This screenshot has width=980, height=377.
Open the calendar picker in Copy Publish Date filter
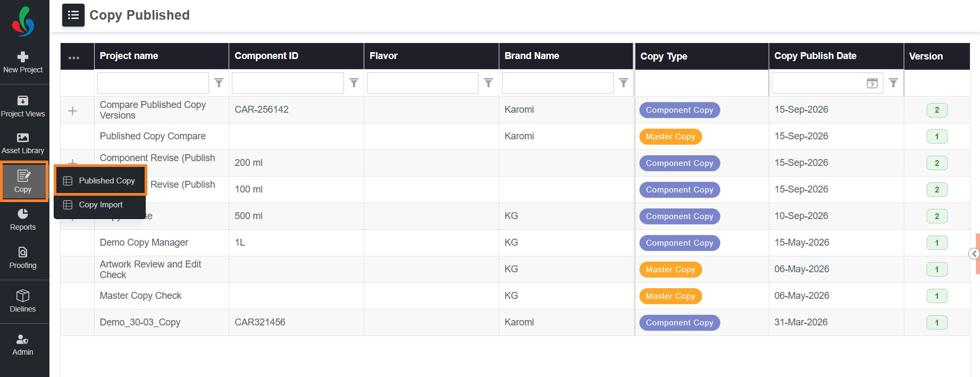click(x=872, y=83)
